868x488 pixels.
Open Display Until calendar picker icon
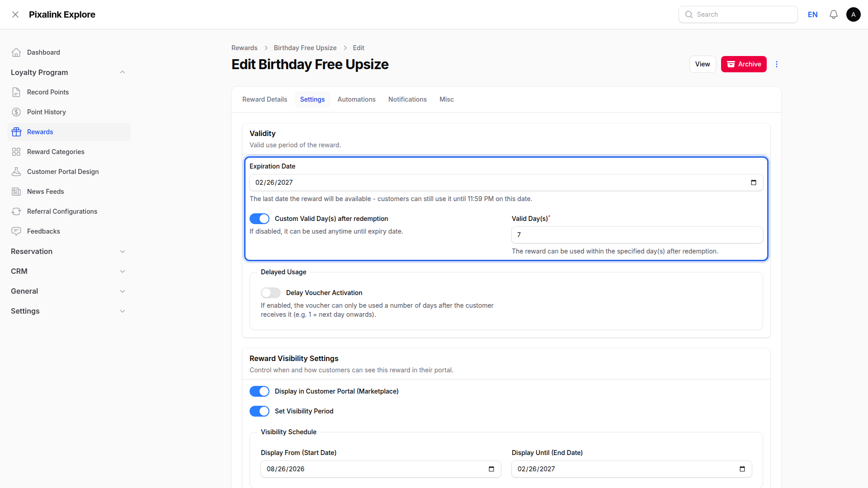(x=742, y=469)
